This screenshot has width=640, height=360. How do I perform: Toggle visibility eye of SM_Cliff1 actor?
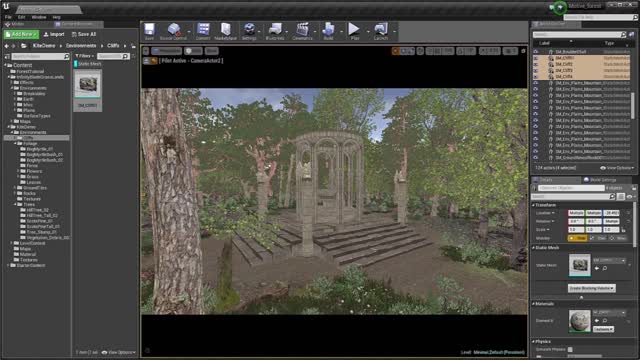point(536,58)
